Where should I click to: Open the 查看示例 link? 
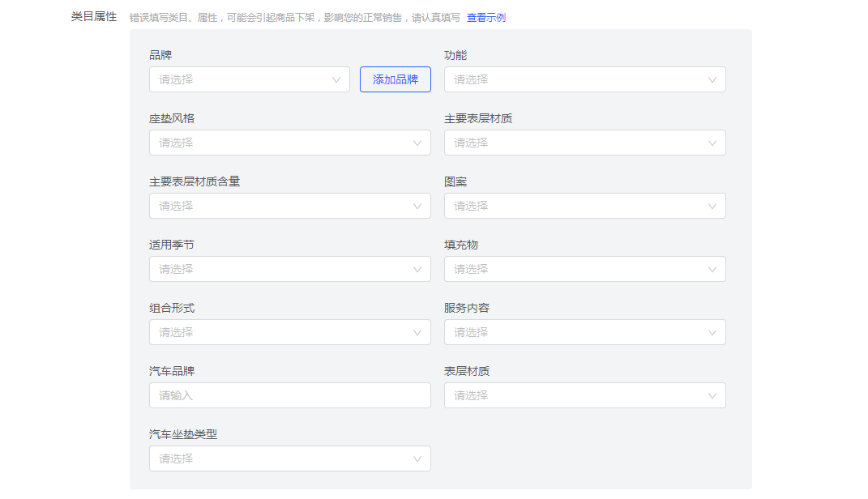[x=486, y=17]
